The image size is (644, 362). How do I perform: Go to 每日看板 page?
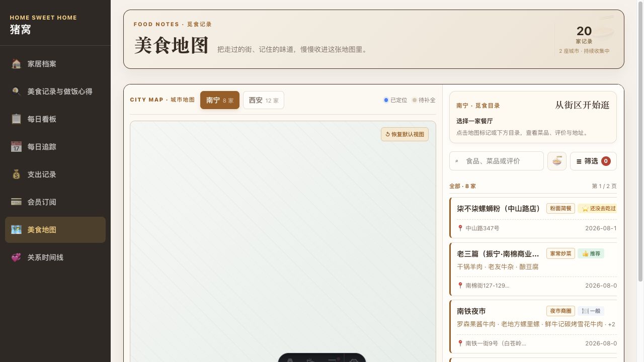tap(55, 119)
